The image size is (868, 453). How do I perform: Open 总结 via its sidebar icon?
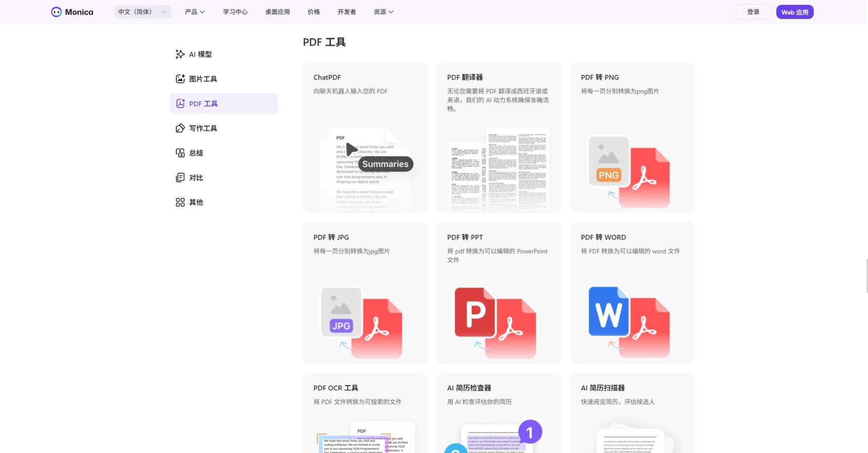coord(180,153)
